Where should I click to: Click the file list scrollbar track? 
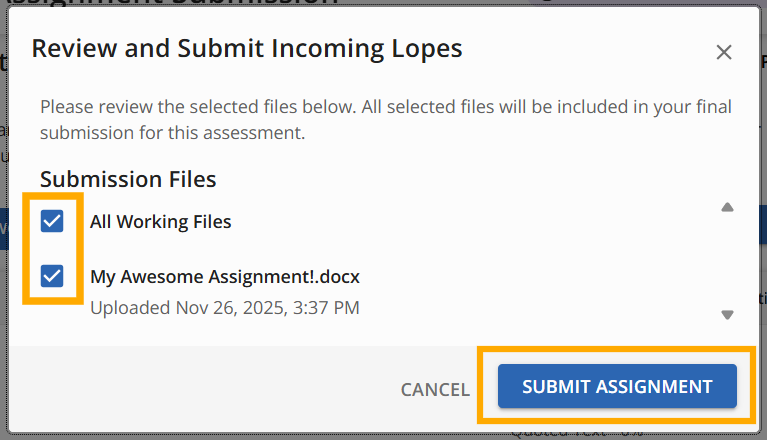727,260
